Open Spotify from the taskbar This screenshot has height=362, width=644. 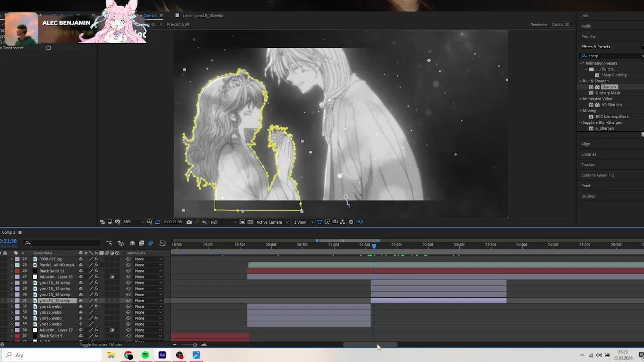pyautogui.click(x=145, y=355)
